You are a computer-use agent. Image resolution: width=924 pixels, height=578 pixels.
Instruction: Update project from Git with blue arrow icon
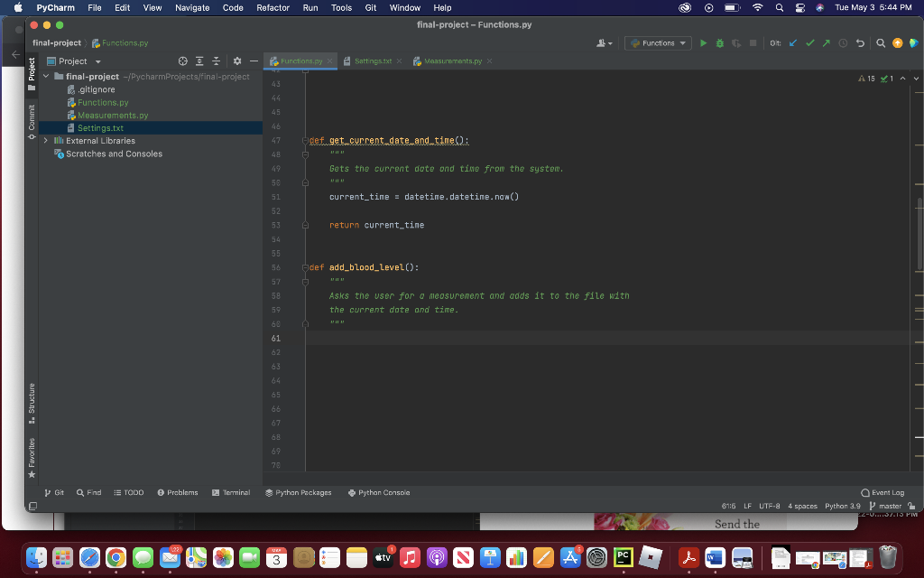(x=792, y=42)
